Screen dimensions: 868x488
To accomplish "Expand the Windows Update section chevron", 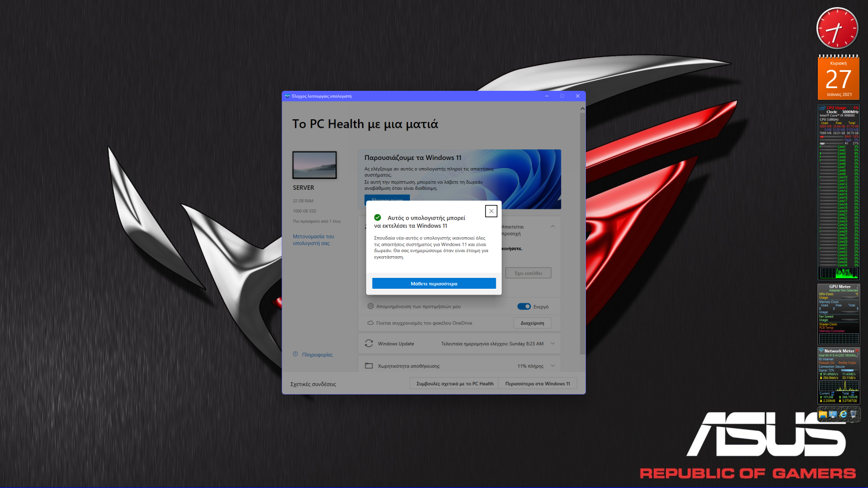I will click(x=552, y=343).
